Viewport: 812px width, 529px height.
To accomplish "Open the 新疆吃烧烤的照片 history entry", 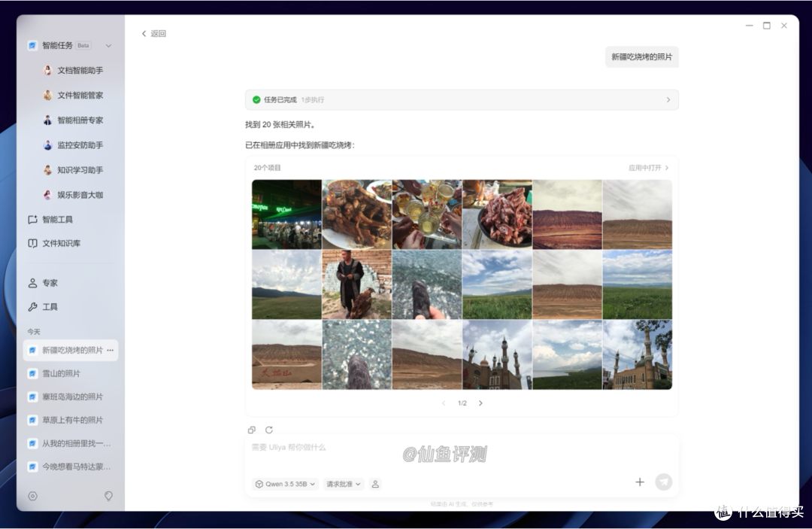I will pyautogui.click(x=71, y=350).
